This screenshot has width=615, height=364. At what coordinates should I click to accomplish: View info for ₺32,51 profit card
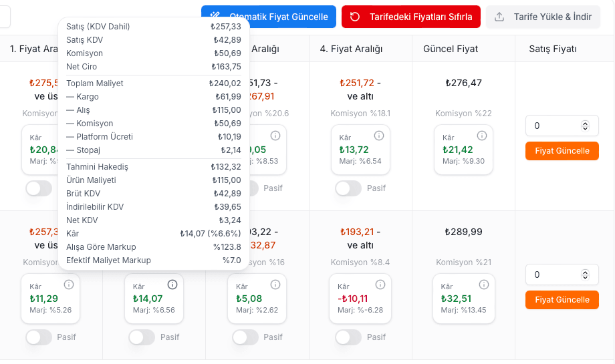point(484,285)
